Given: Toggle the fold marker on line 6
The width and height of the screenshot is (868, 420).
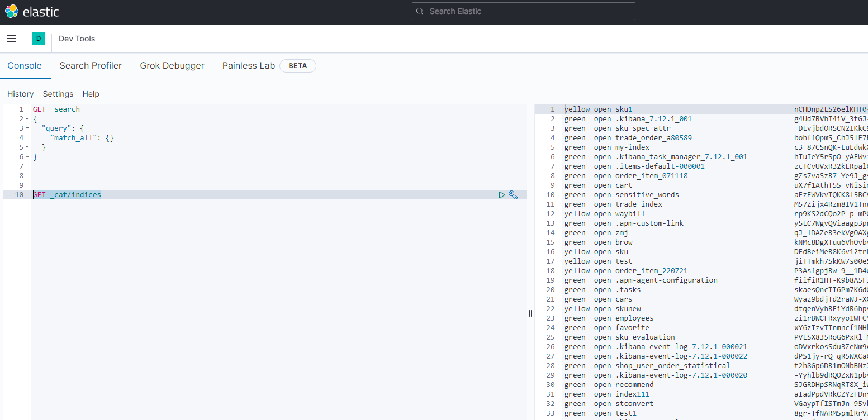Looking at the screenshot, I should tap(27, 157).
